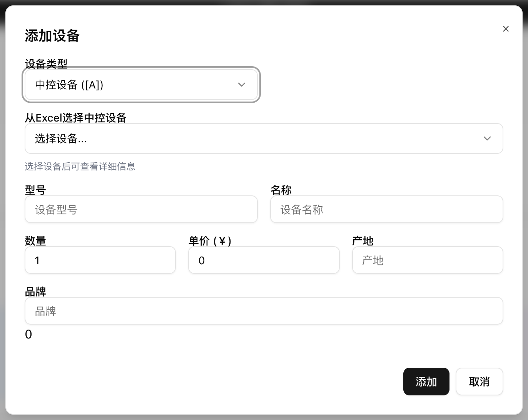The width and height of the screenshot is (528, 420).
Task: Click the 单价 (￥) label
Action: [209, 240]
